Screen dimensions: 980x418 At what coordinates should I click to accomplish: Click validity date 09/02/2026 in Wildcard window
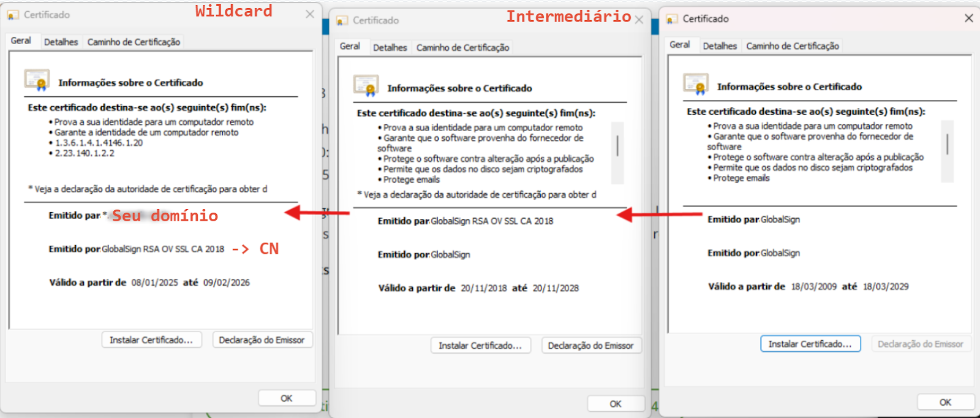point(227,283)
